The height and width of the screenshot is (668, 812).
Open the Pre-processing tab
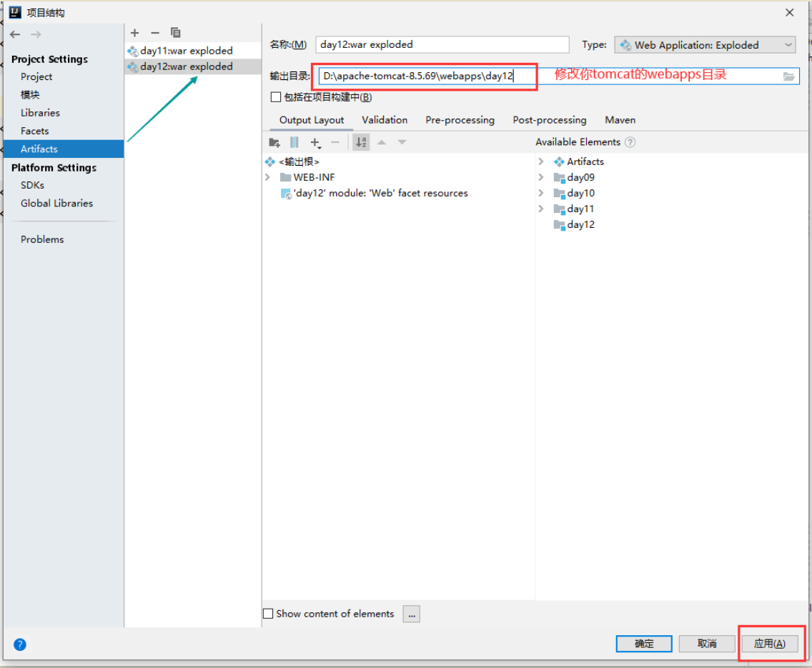[460, 120]
